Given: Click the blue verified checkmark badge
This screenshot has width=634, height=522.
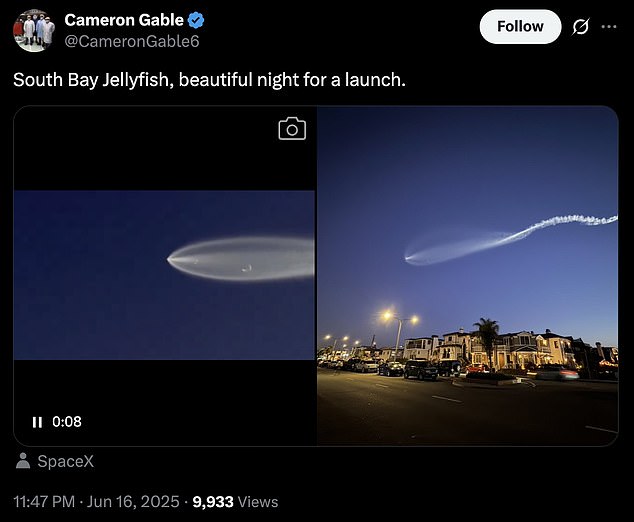Looking at the screenshot, I should pyautogui.click(x=196, y=20).
